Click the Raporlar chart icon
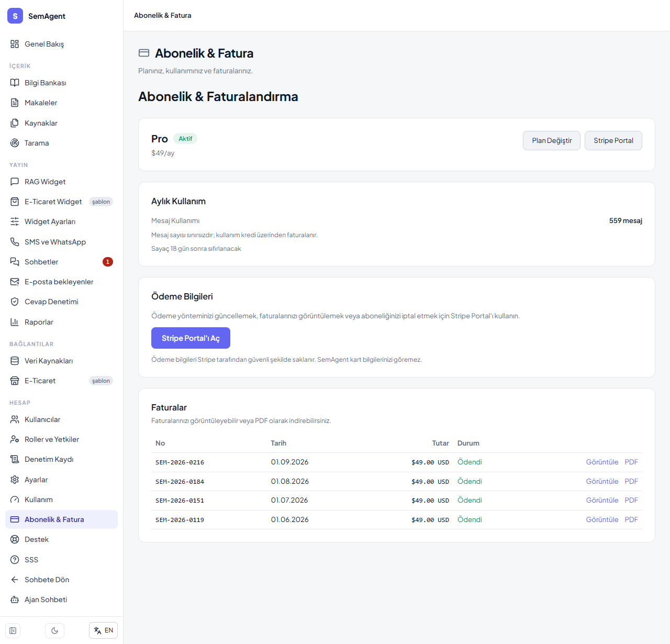Viewport: 670px width, 644px height. pos(15,322)
